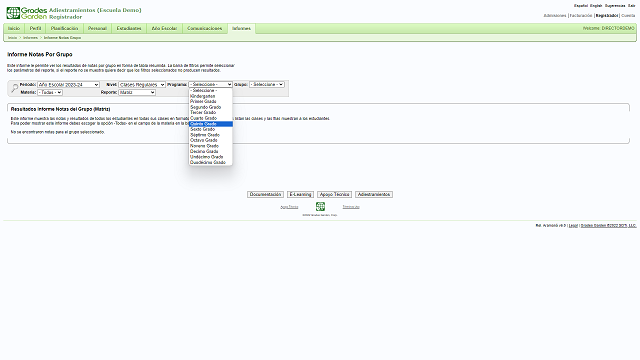The image size is (640, 360).
Task: Switch language to English
Action: tap(596, 6)
